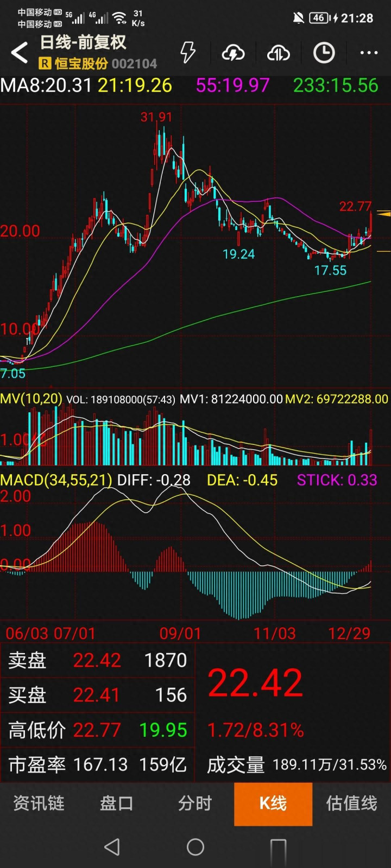Tap the yellow R badge by stock name
Screen dimensions: 391x868
(45, 64)
